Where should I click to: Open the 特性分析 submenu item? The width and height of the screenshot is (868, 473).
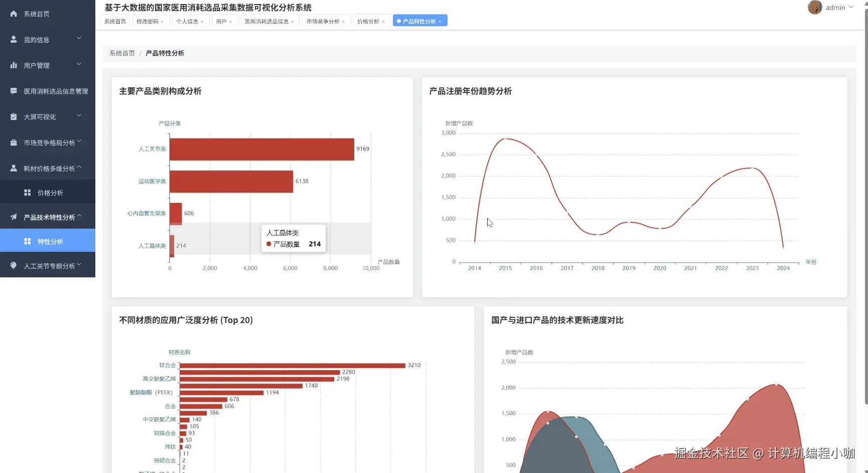[48, 242]
